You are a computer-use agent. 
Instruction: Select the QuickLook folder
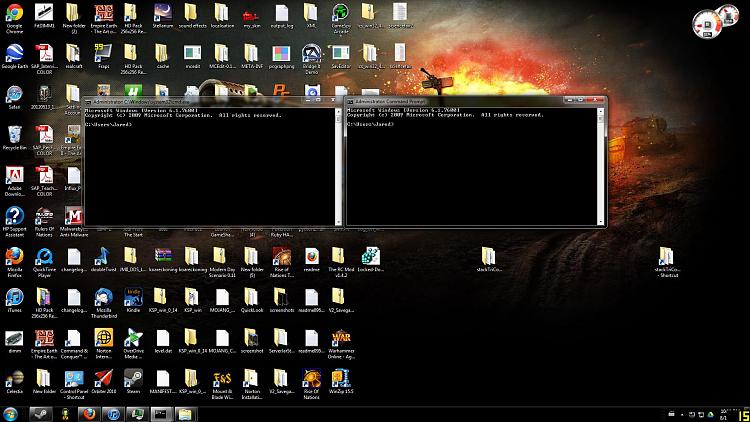pos(252,300)
